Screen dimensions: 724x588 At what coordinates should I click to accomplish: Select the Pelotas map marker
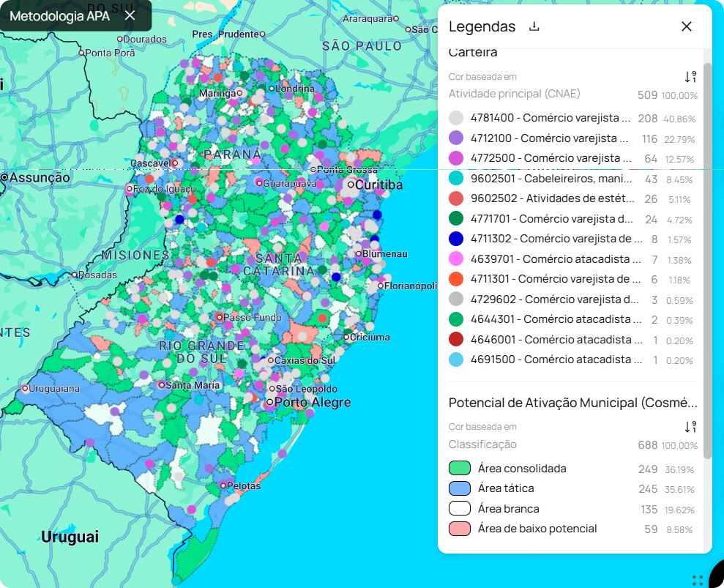click(222, 485)
